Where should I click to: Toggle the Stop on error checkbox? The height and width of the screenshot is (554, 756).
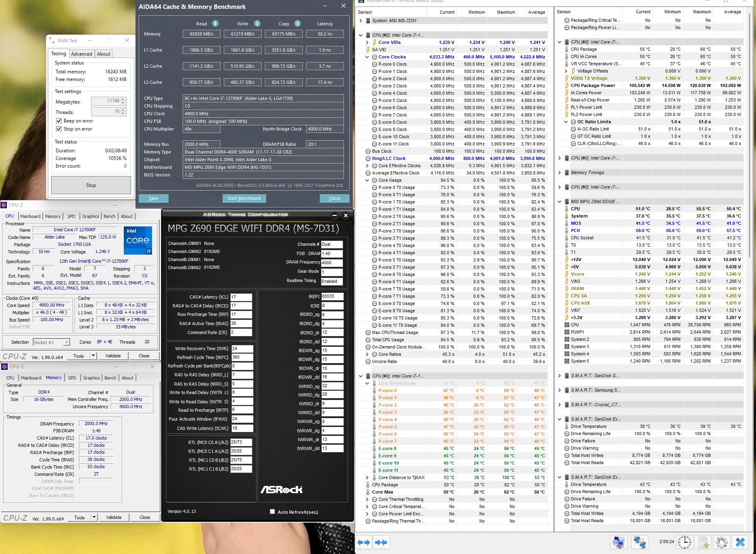[x=59, y=129]
